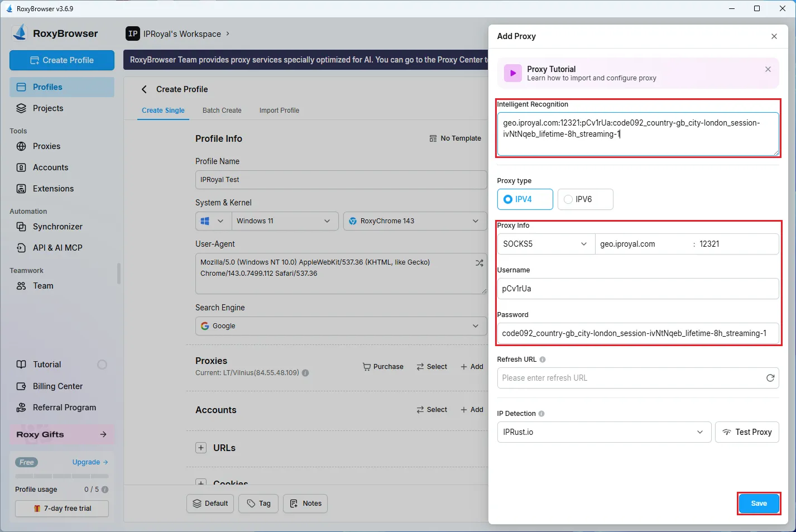Click the profile usage progress bar
The height and width of the screenshot is (532, 796).
tap(61, 476)
